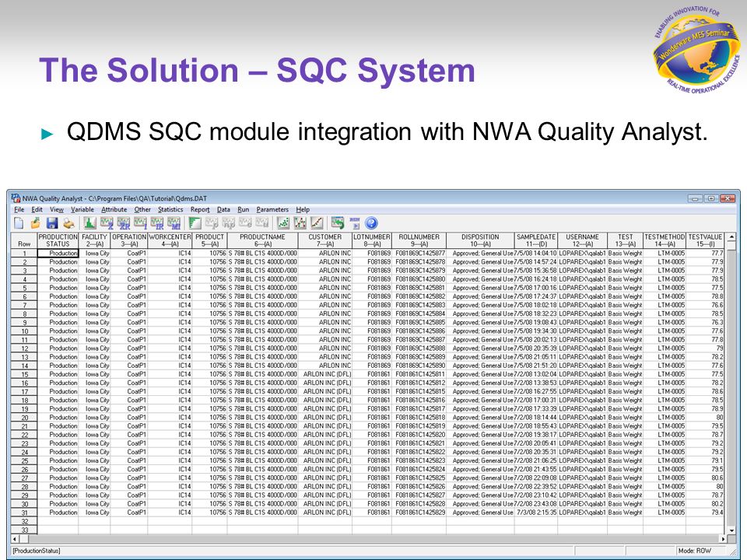Click roll number cell F081861C1425829

pos(419,513)
